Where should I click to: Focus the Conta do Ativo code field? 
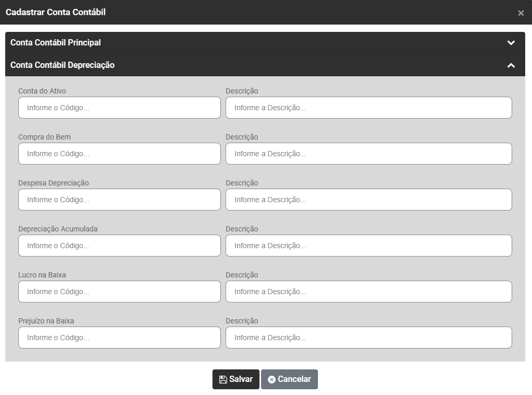120,108
